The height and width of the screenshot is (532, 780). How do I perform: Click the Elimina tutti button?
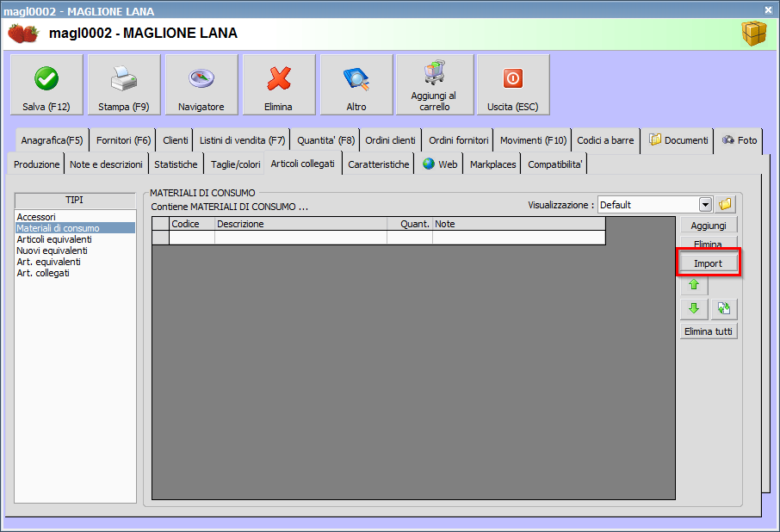[x=709, y=331]
